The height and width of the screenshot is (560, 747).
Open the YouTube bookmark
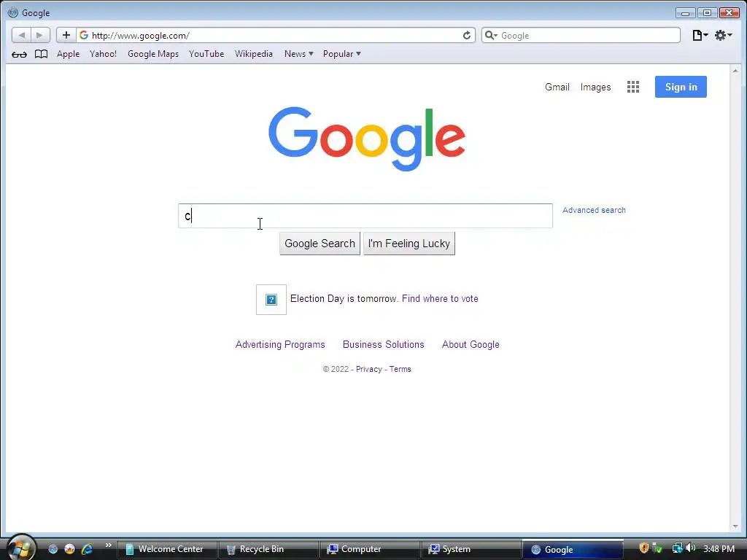coord(206,54)
